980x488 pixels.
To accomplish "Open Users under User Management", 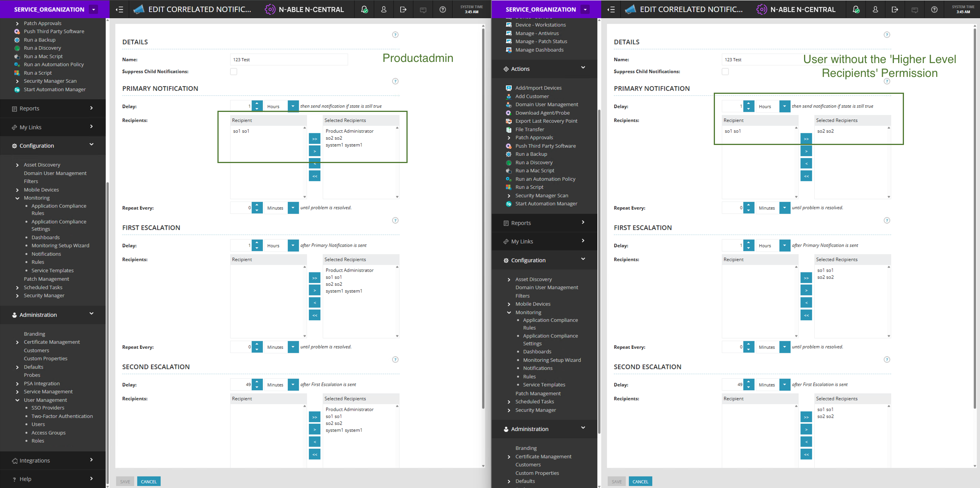I will pos(38,424).
